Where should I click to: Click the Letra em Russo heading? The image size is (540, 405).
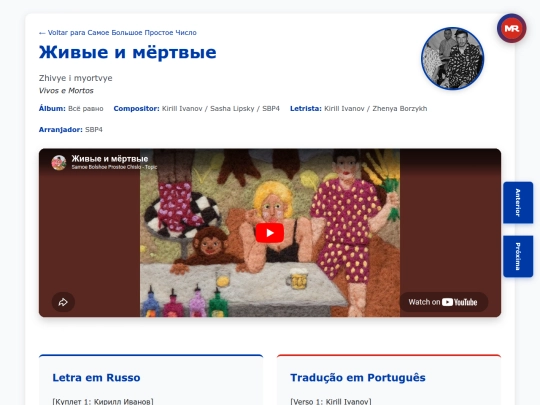point(96,378)
